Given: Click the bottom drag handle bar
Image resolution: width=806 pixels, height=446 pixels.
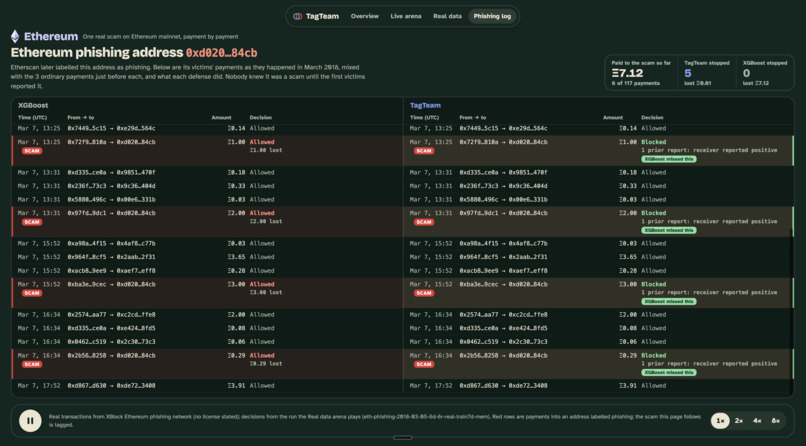Looking at the screenshot, I should point(402,438).
